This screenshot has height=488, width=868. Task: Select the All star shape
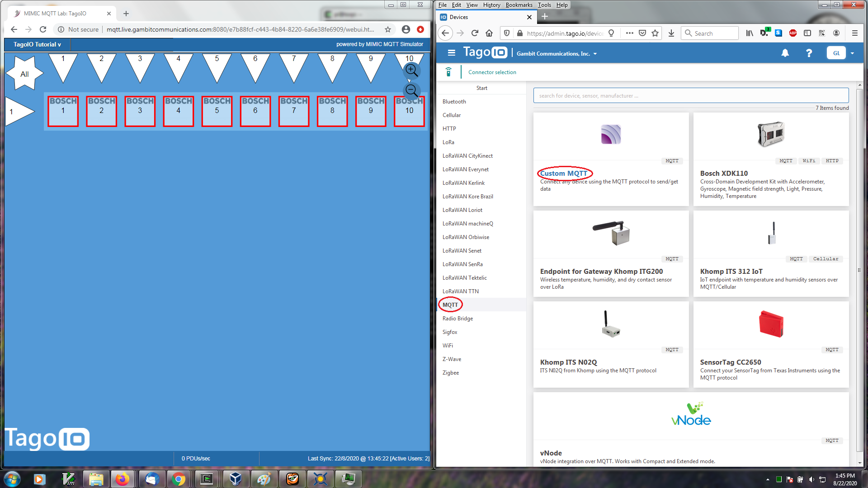pyautogui.click(x=24, y=74)
